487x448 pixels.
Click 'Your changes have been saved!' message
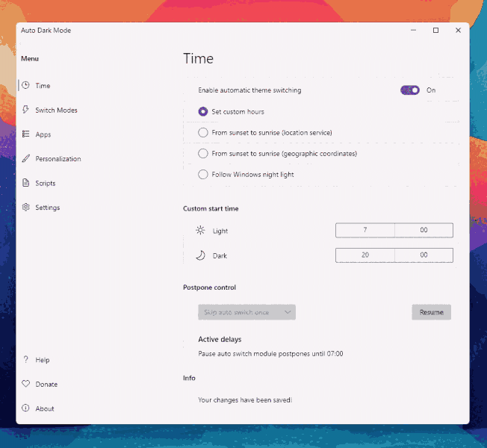click(x=245, y=400)
